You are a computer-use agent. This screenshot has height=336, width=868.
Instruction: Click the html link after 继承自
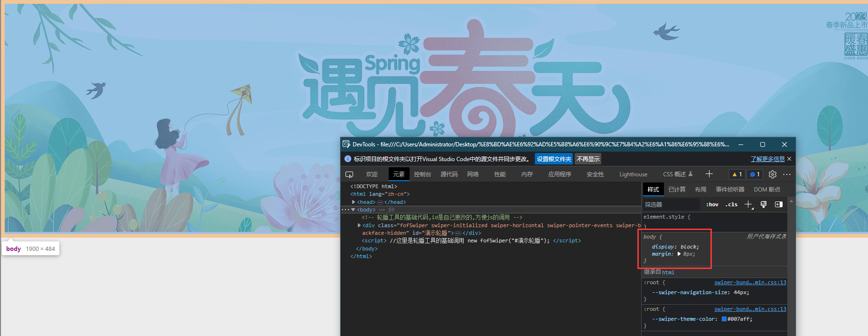pos(668,272)
